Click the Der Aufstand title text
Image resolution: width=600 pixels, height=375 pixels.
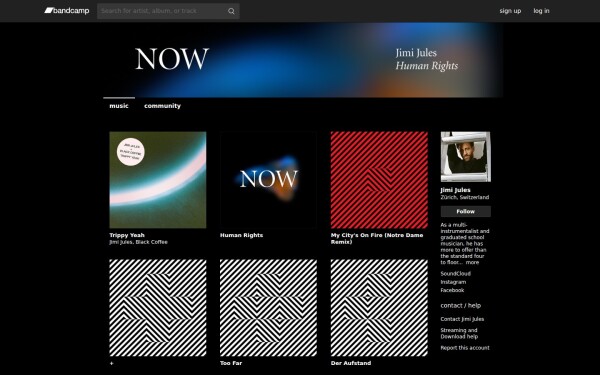coord(351,363)
